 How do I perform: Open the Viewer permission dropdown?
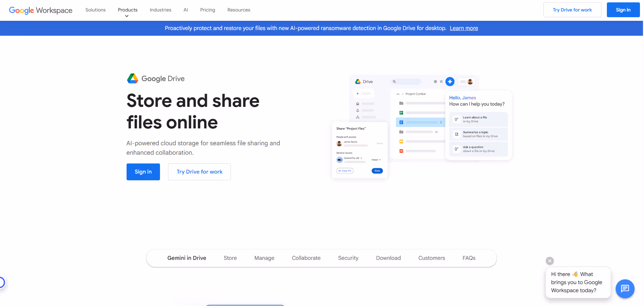[376, 160]
